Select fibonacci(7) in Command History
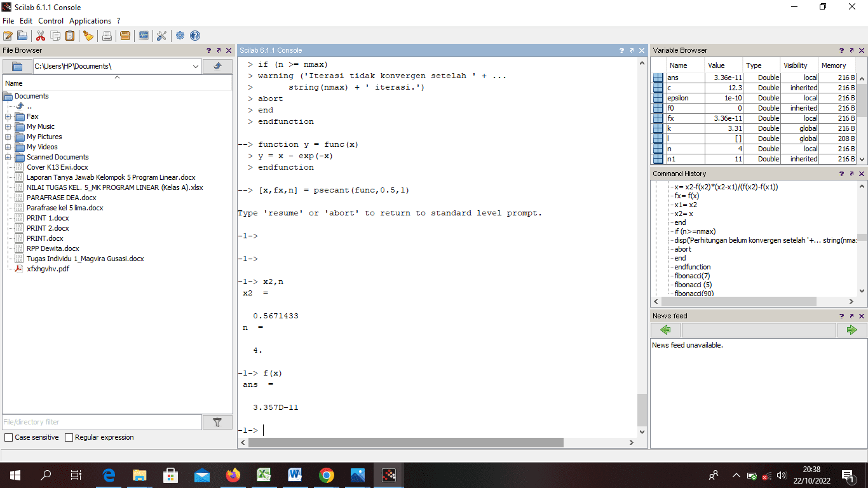868x488 pixels. point(692,276)
